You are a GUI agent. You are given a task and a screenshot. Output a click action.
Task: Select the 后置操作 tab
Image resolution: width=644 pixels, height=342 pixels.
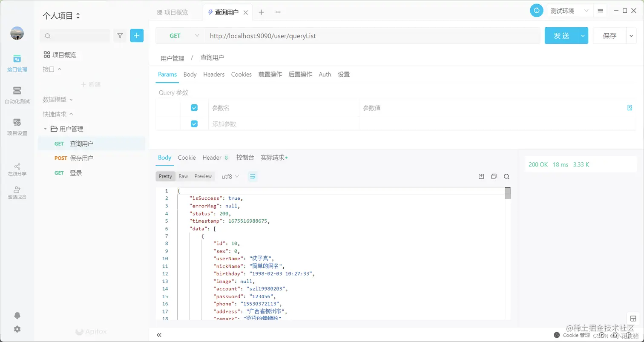(300, 74)
